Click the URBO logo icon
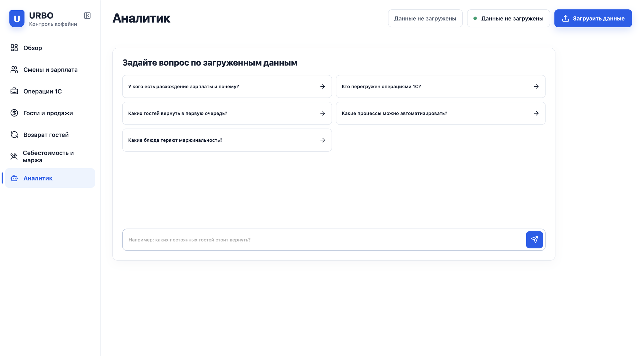Viewport: 644px width, 356px height. (17, 19)
